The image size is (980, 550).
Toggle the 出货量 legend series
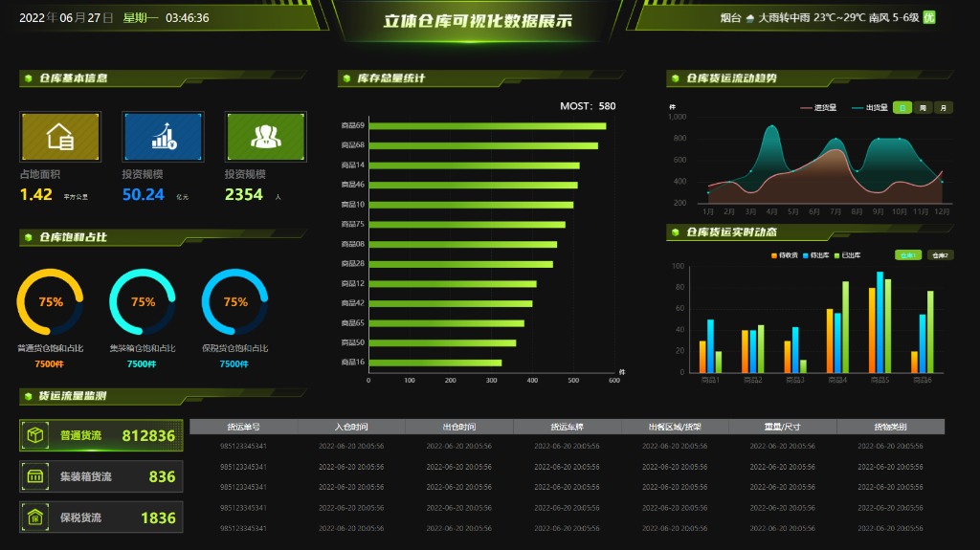pyautogui.click(x=870, y=108)
